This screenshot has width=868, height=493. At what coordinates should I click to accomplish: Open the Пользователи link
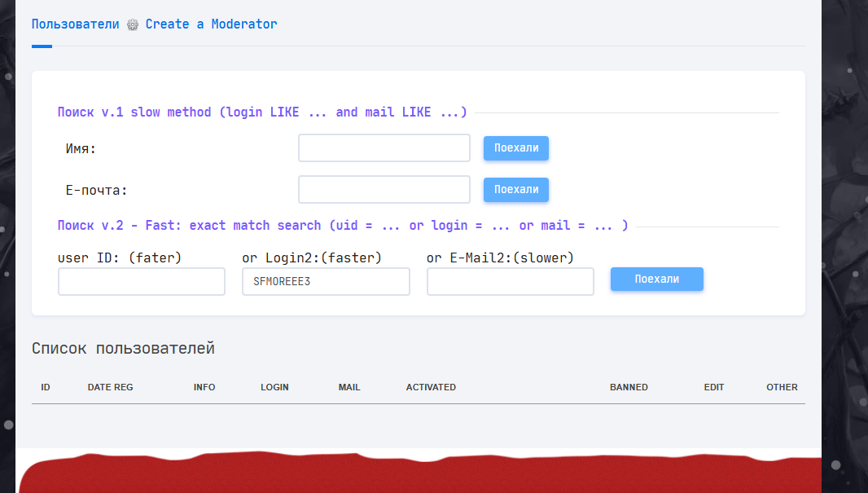point(75,24)
